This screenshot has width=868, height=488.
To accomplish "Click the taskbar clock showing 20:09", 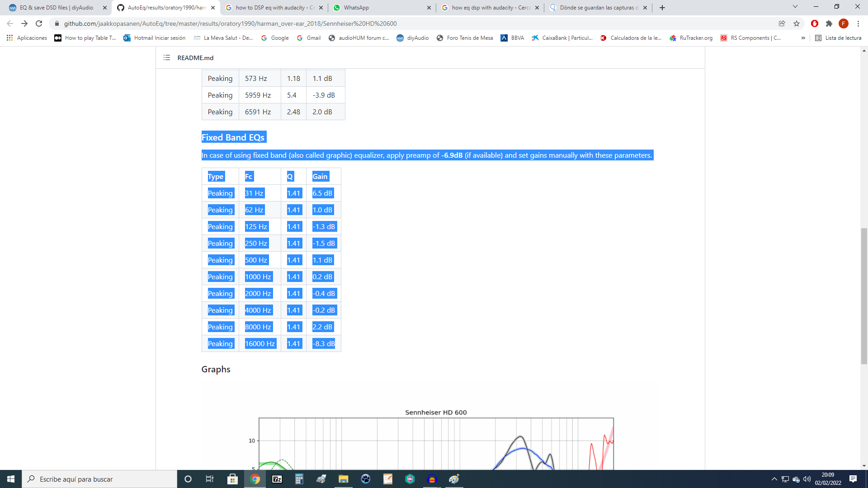I will coord(828,479).
